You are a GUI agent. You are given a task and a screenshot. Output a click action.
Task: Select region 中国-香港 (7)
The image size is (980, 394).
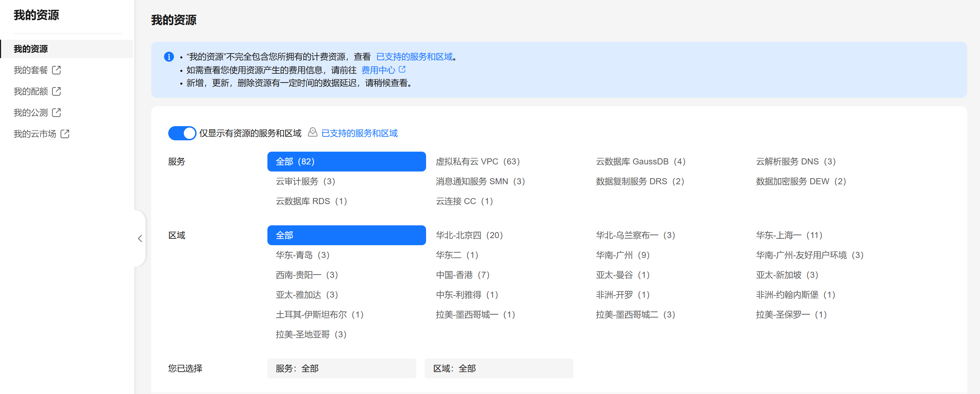(462, 275)
